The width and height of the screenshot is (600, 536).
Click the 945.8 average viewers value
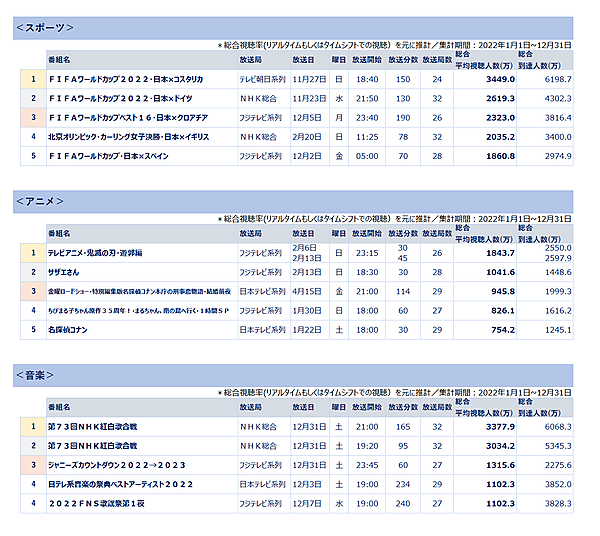tap(503, 292)
